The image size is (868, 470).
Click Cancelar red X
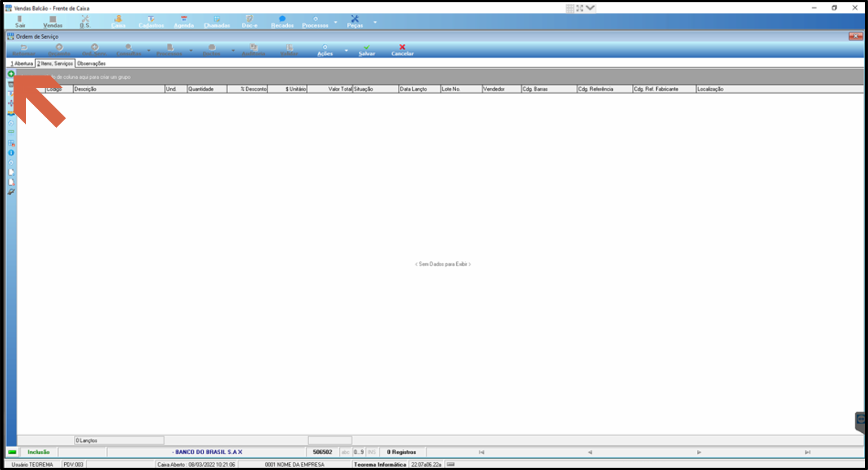pyautogui.click(x=402, y=50)
